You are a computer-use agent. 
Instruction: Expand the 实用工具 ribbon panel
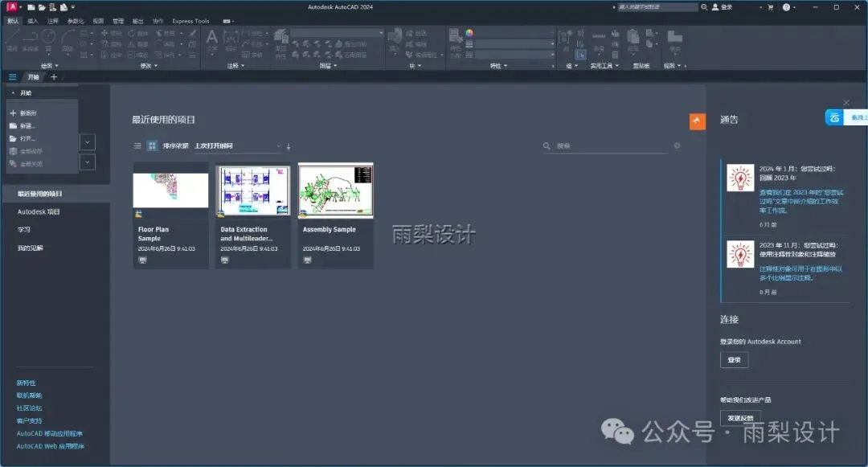click(x=604, y=66)
